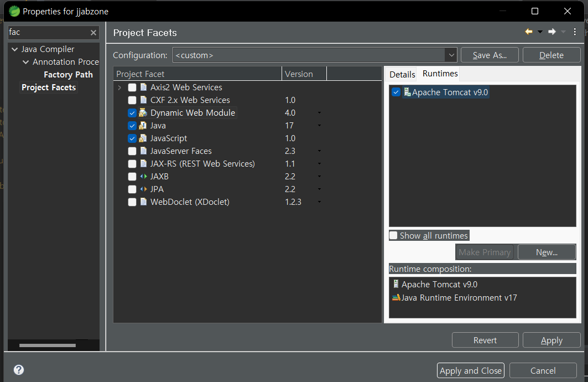This screenshot has height=382, width=588.
Task: Click the WebDoclet facet icon
Action: coord(143,202)
